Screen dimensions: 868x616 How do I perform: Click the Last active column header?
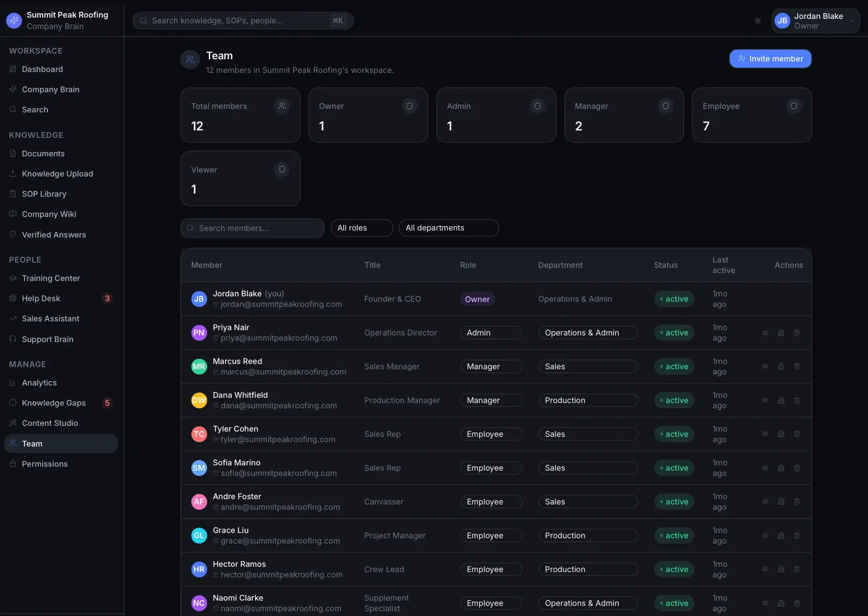[x=723, y=265]
